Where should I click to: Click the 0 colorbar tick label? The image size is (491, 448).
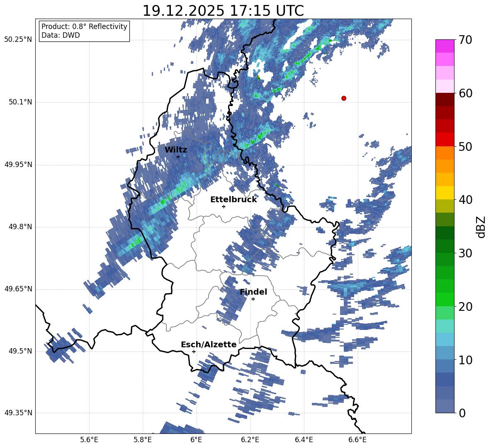tap(462, 413)
